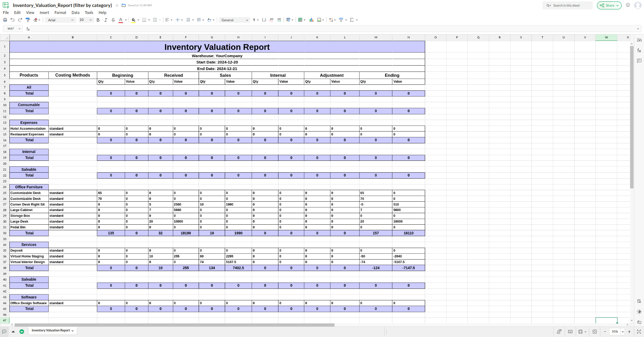The width and height of the screenshot is (644, 337).
Task: Zoom out with the minus button
Action: tap(605, 331)
